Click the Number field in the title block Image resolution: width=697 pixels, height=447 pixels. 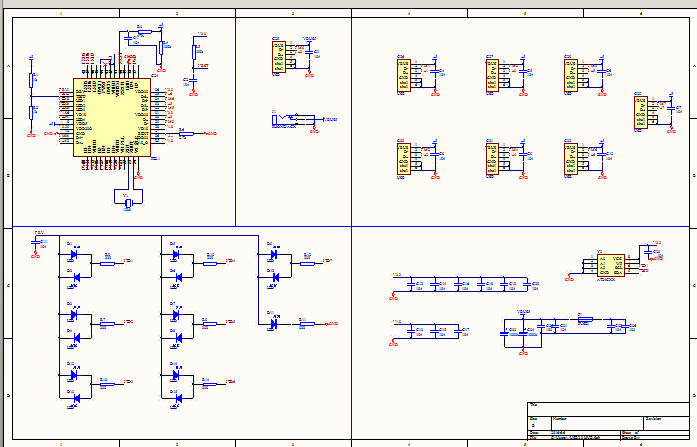coord(597,423)
